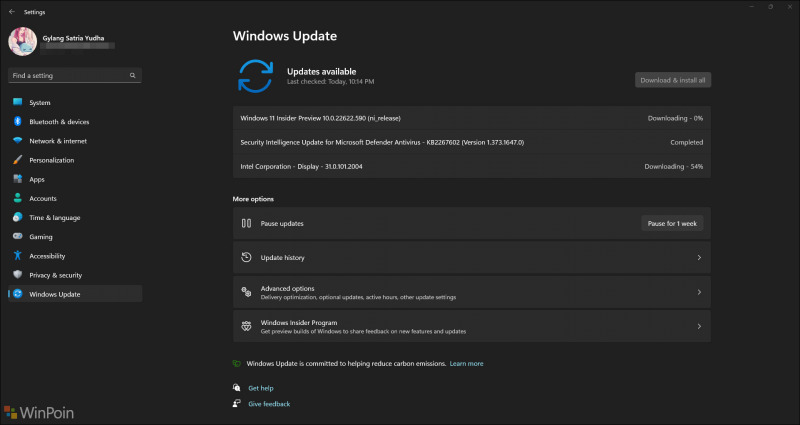Image resolution: width=800 pixels, height=425 pixels.
Task: Select Security Intelligence Update KB2267602 row
Action: [471, 142]
